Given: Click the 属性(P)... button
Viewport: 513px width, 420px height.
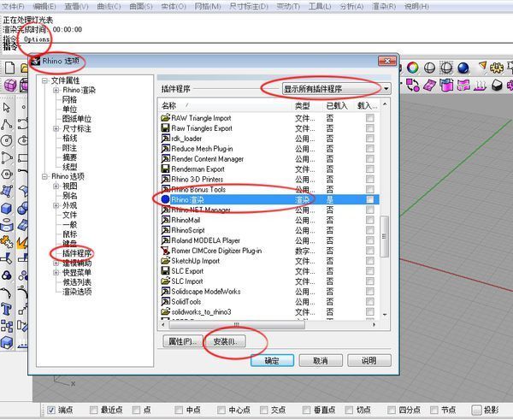Looking at the screenshot, I should (183, 341).
